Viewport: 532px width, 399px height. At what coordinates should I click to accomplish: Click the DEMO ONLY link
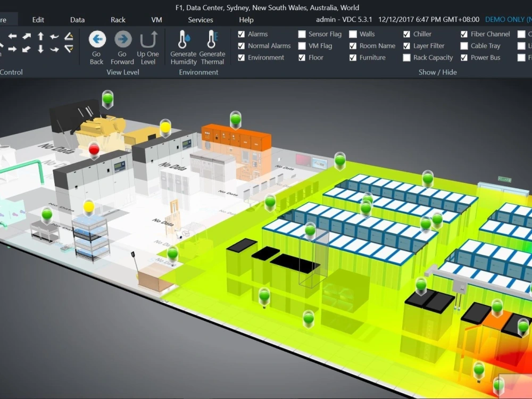507,19
